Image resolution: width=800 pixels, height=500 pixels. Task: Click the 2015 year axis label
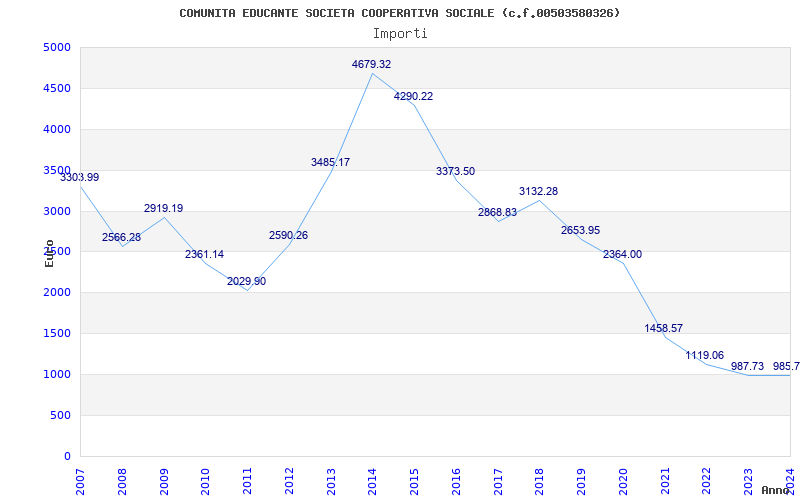(x=414, y=481)
